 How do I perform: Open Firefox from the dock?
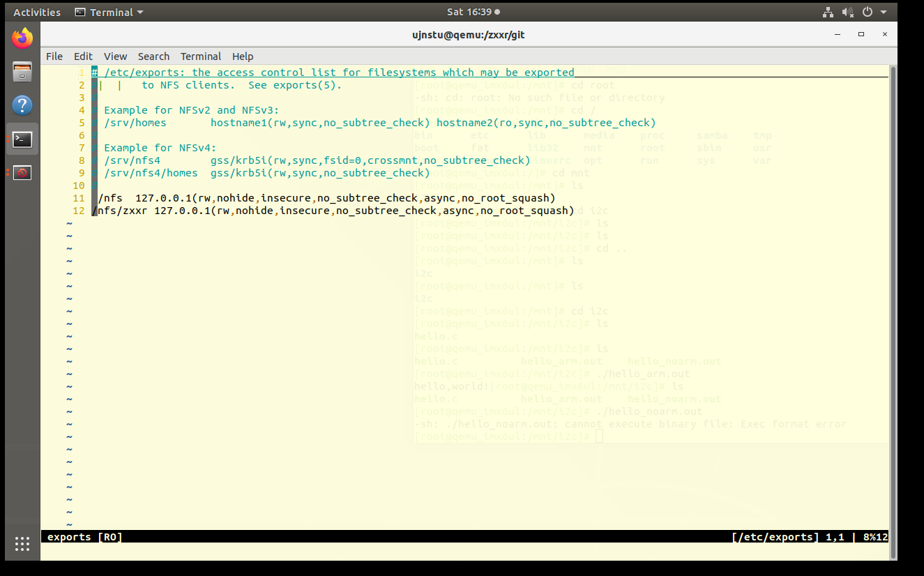(x=22, y=38)
